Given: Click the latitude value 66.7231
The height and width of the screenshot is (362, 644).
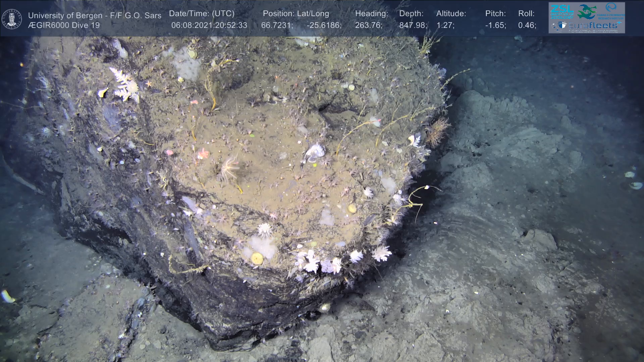Looking at the screenshot, I should point(277,25).
